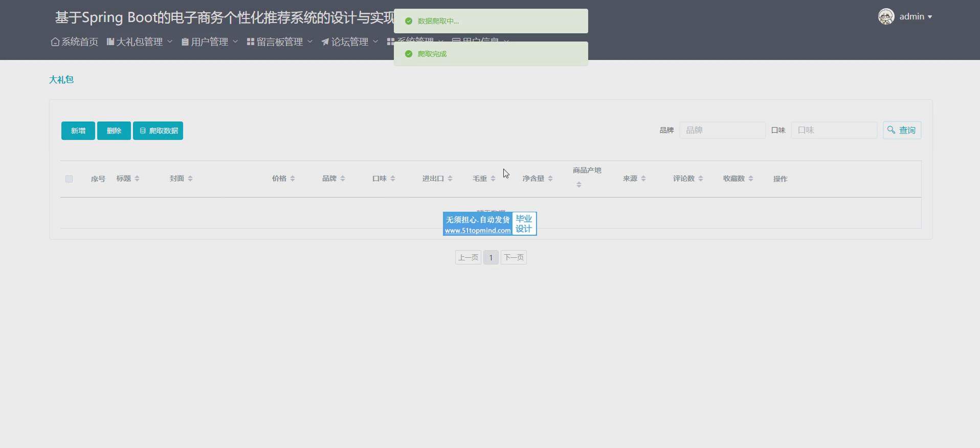Click the 大礼包 breadcrumb title
This screenshot has height=448, width=980.
point(61,80)
